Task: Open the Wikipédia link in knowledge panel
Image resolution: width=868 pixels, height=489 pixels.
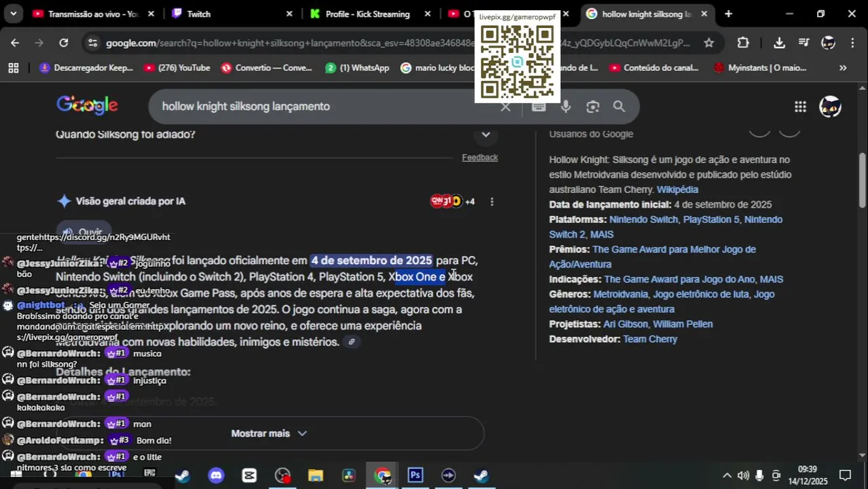Action: (677, 189)
